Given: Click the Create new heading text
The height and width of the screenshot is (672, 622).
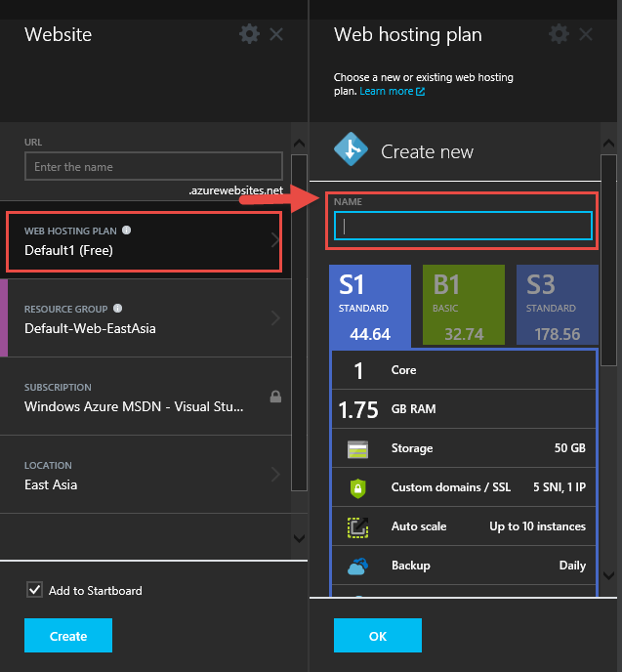Looking at the screenshot, I should [427, 151].
